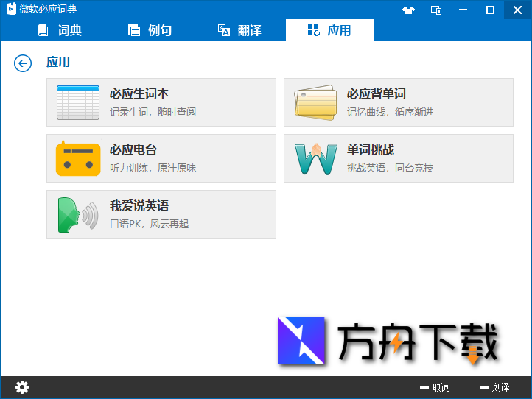
Task: Click the 听力训练，原汁原味 description
Action: click(x=153, y=168)
